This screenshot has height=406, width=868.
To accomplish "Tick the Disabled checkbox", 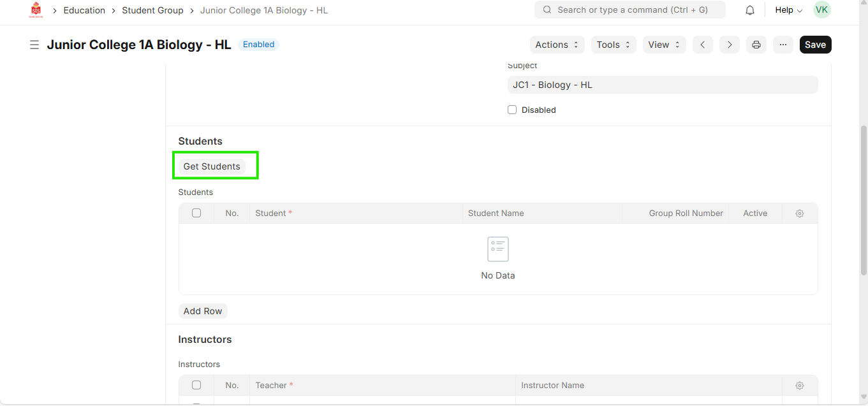I will point(512,110).
